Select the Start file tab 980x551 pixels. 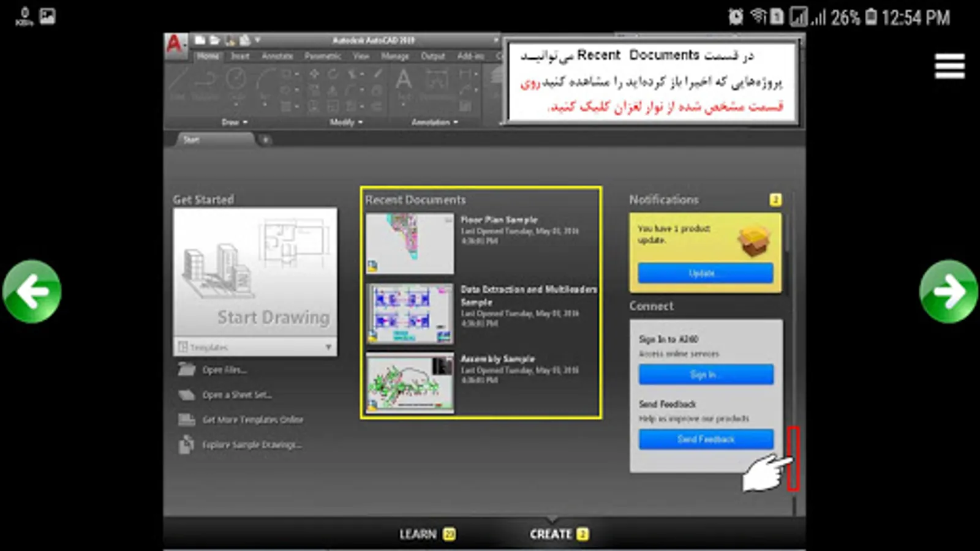pos(215,140)
